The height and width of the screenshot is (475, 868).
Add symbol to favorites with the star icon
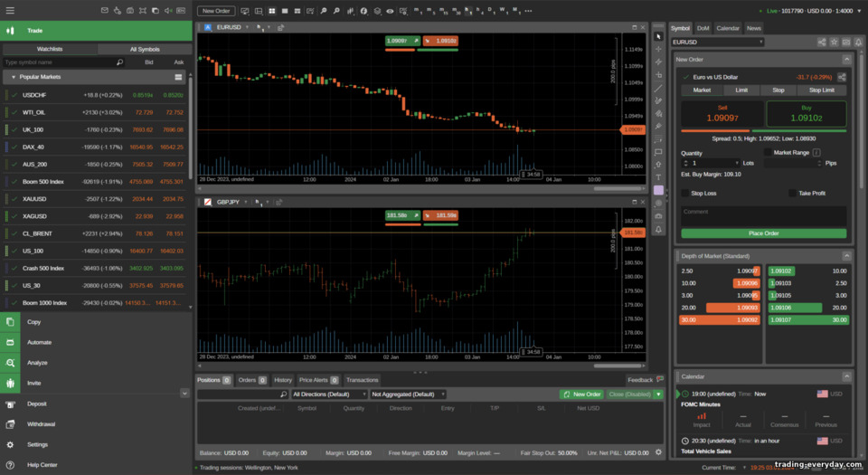click(x=834, y=43)
